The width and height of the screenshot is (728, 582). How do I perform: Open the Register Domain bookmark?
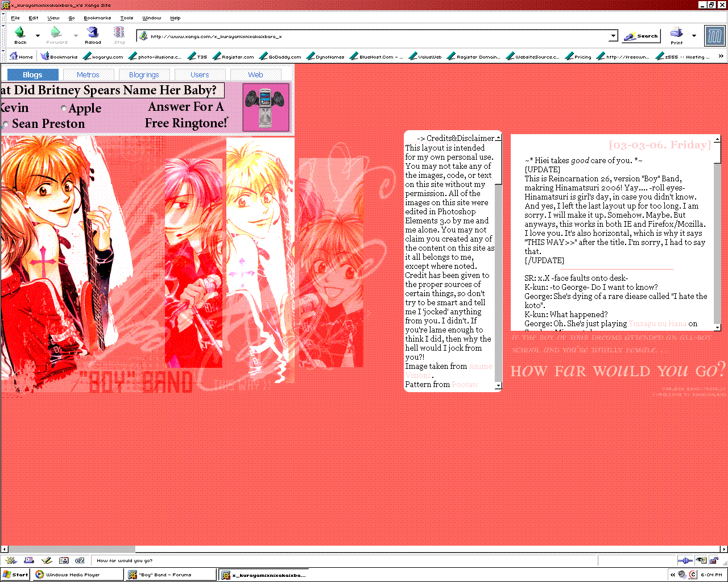[x=474, y=56]
